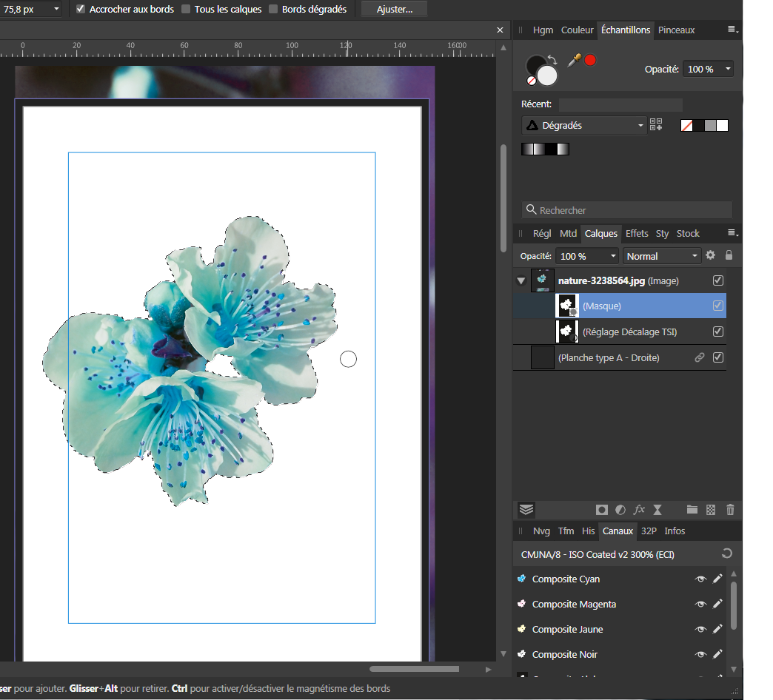Open the Layers panel options menu

pos(732,233)
